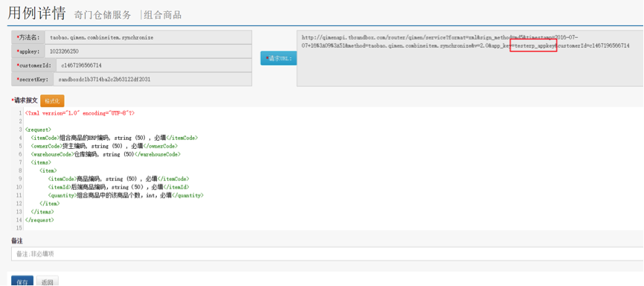Viewport: 644px width, 286px height.
Task: Click the request URL text area
Action: tap(470, 58)
